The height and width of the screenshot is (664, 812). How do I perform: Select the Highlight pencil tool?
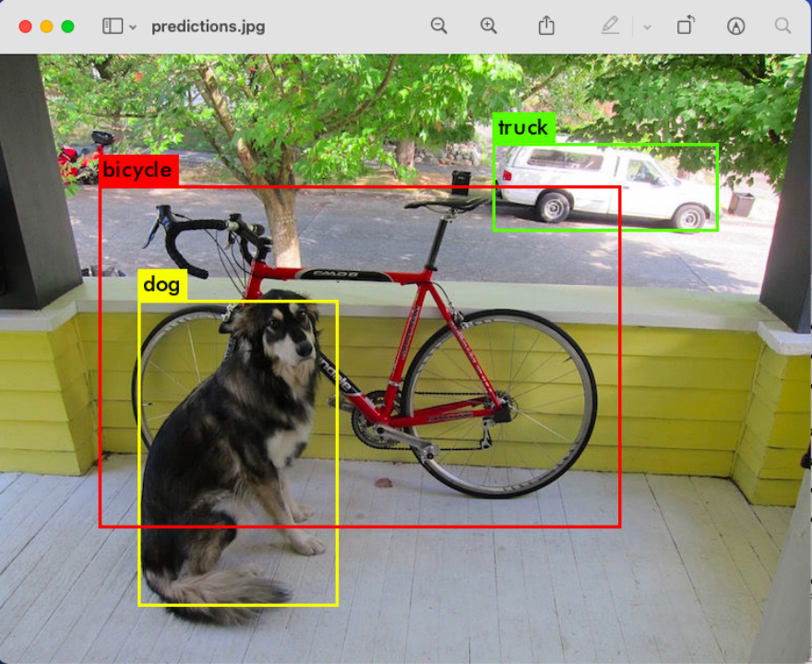611,25
